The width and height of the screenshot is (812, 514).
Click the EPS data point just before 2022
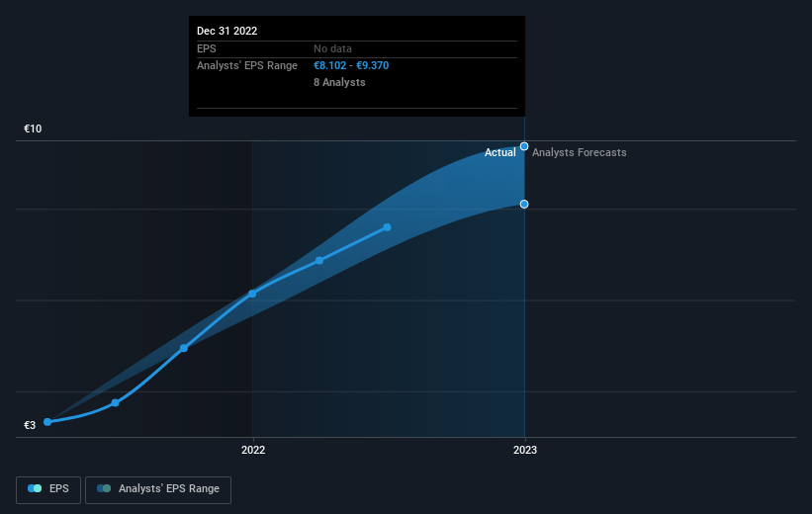183,348
